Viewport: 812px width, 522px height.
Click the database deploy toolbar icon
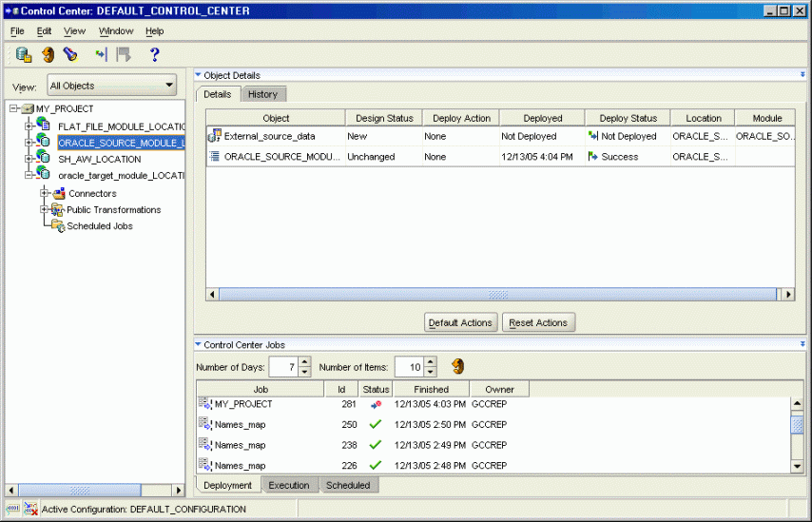24,54
